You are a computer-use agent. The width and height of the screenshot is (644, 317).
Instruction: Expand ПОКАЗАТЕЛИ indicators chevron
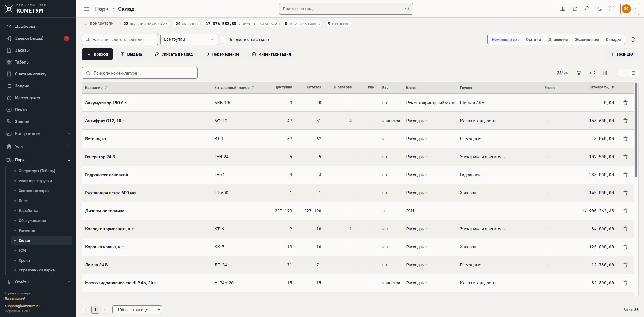point(86,24)
